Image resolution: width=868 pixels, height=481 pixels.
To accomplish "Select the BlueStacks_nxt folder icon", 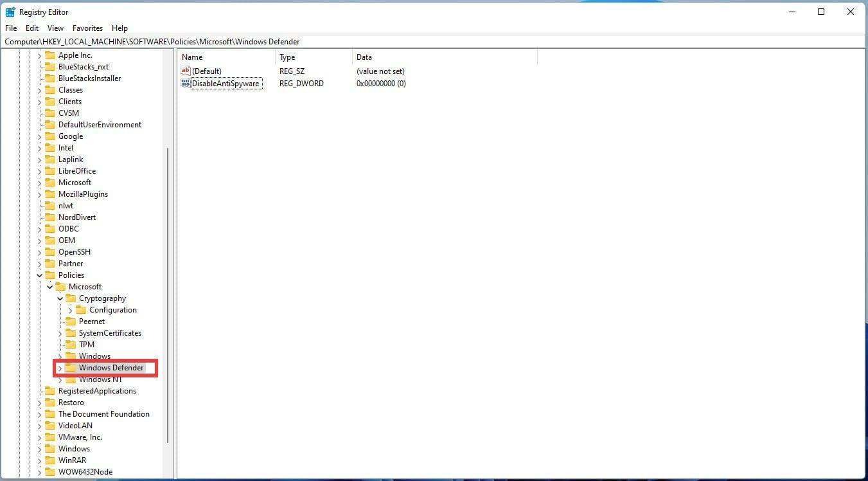I will point(49,67).
